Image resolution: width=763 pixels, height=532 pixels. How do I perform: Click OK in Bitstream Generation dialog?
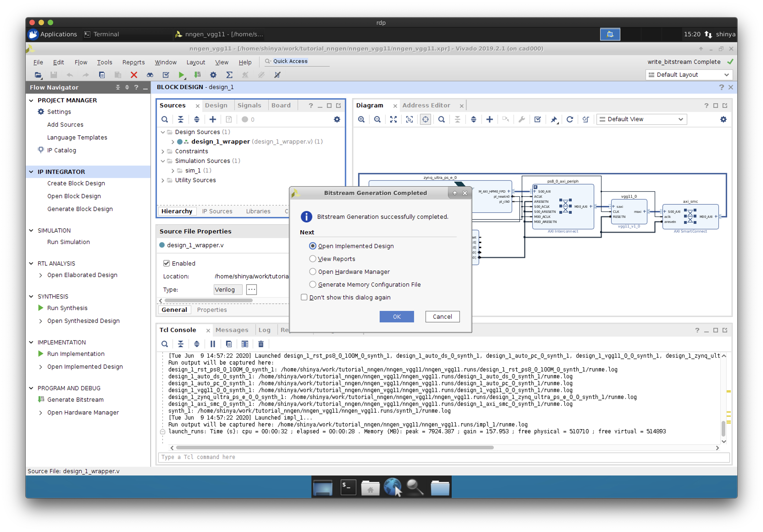point(396,316)
